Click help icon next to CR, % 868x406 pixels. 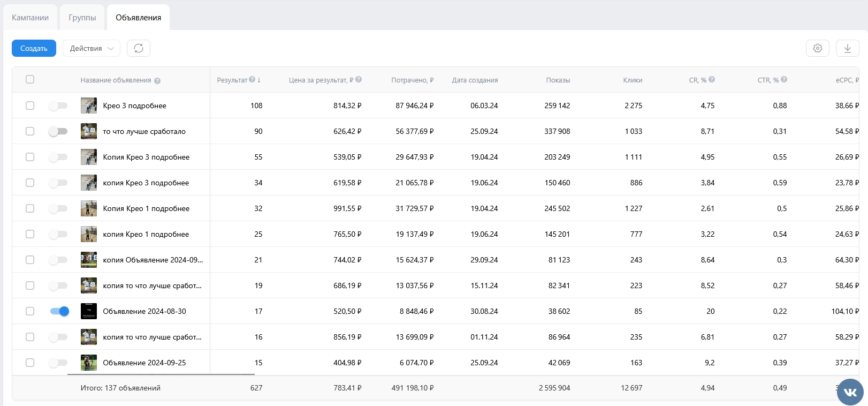pyautogui.click(x=712, y=80)
